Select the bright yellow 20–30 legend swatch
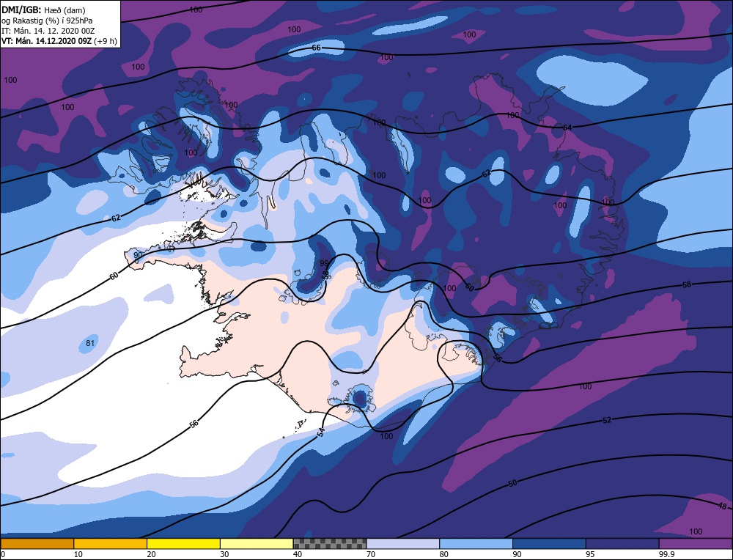Image resolution: width=733 pixels, height=560 pixels. click(x=183, y=543)
